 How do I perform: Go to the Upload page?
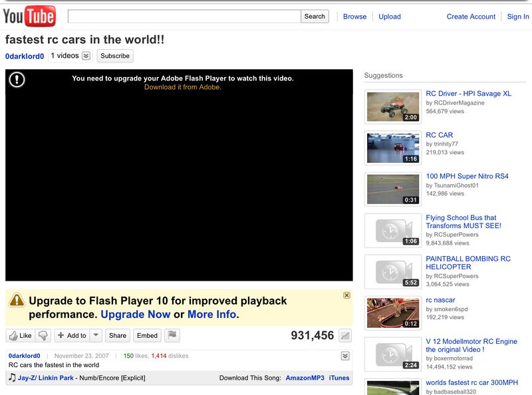pyautogui.click(x=390, y=17)
